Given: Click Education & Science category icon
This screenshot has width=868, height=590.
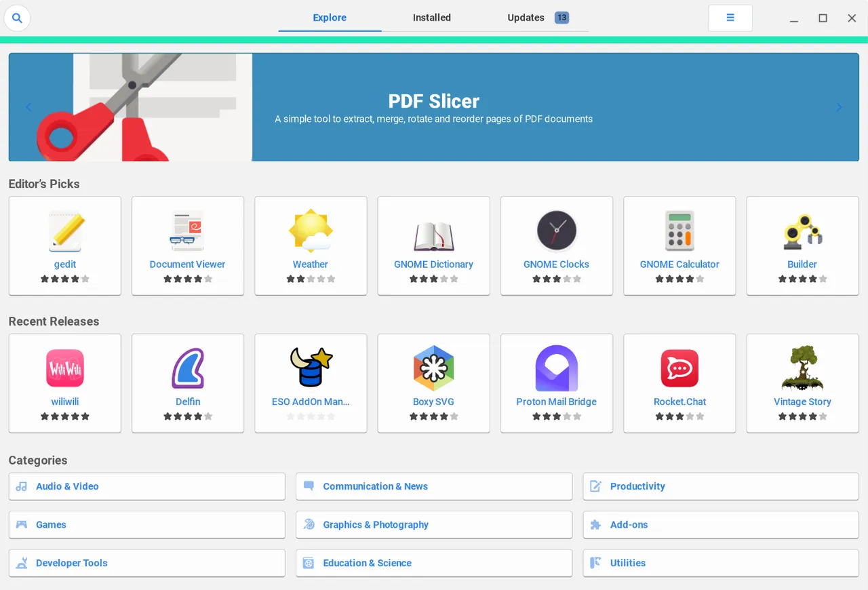Looking at the screenshot, I should [x=309, y=563].
